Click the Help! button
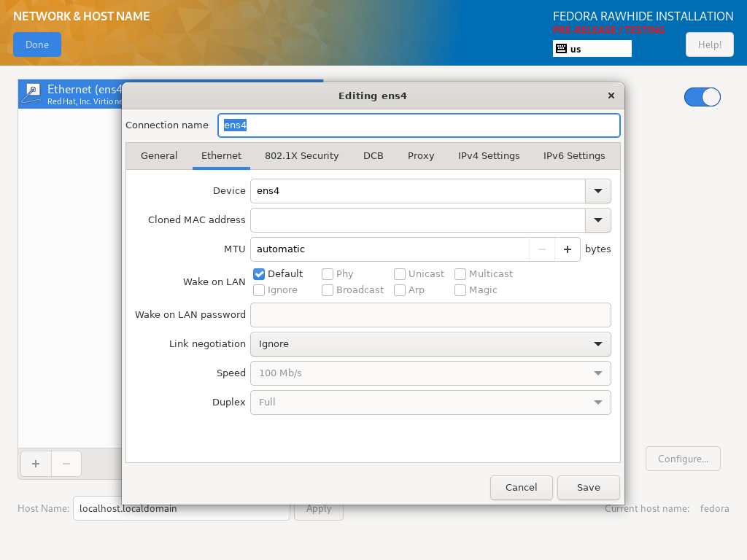The width and height of the screenshot is (747, 560). pos(709,44)
